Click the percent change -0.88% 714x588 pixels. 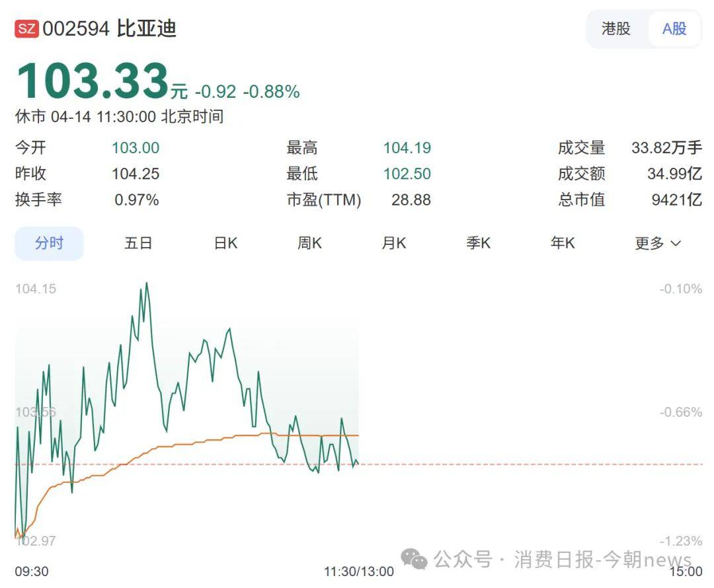pyautogui.click(x=272, y=92)
